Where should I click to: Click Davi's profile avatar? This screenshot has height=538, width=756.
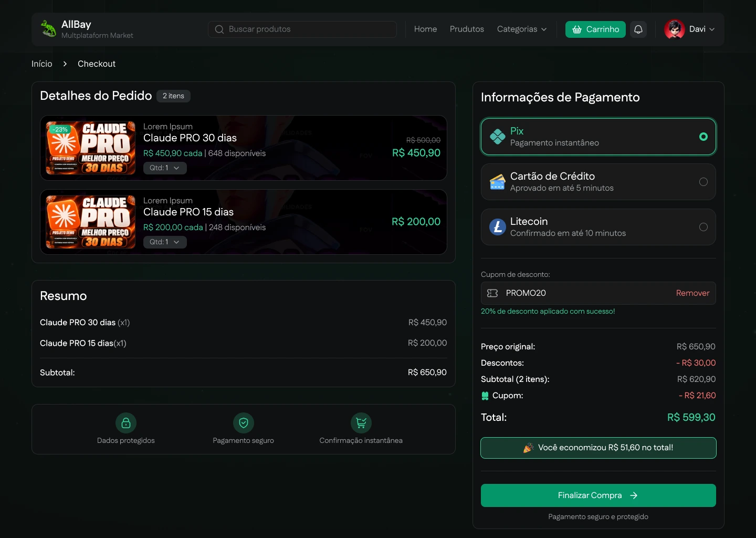(675, 29)
